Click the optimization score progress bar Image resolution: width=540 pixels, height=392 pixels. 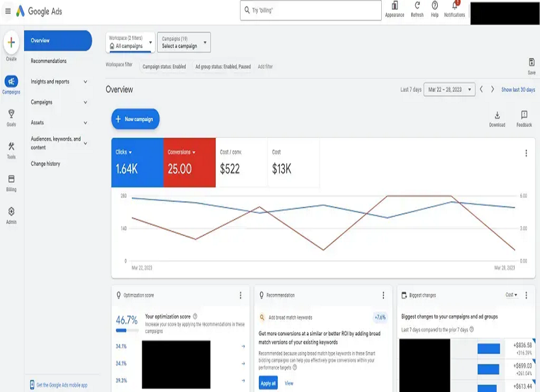coord(127,330)
